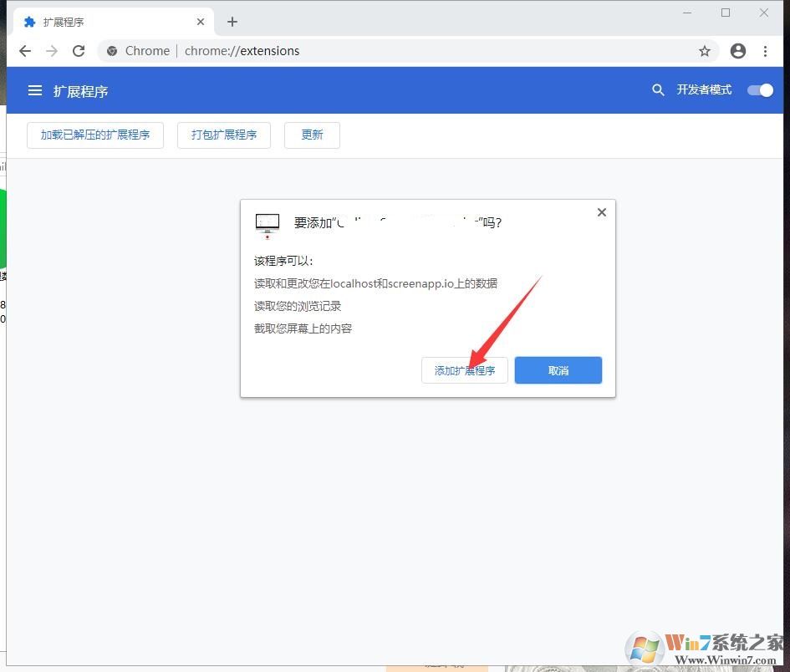Click the back navigation arrow

click(x=24, y=51)
